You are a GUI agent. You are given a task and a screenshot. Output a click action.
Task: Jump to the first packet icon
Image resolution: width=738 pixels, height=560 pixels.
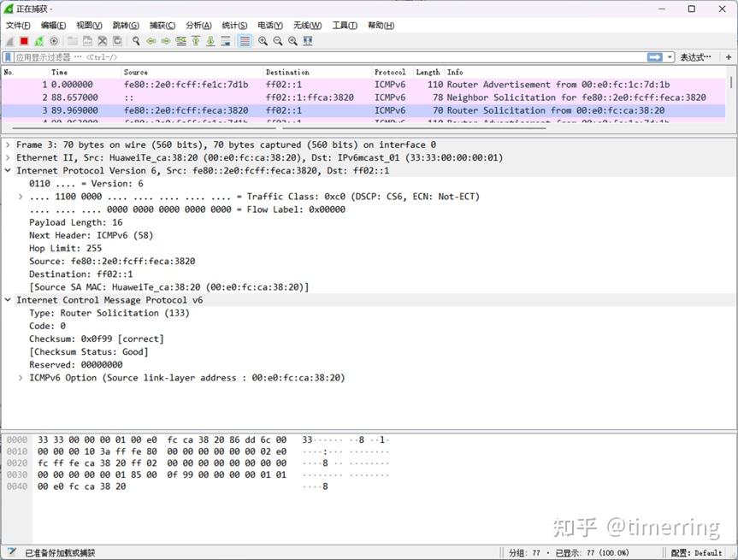[194, 41]
